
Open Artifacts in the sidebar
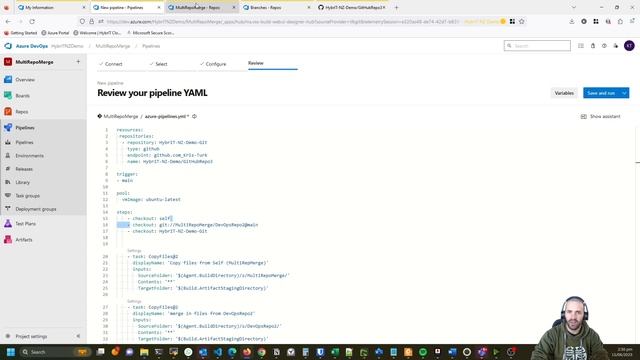[x=24, y=240]
